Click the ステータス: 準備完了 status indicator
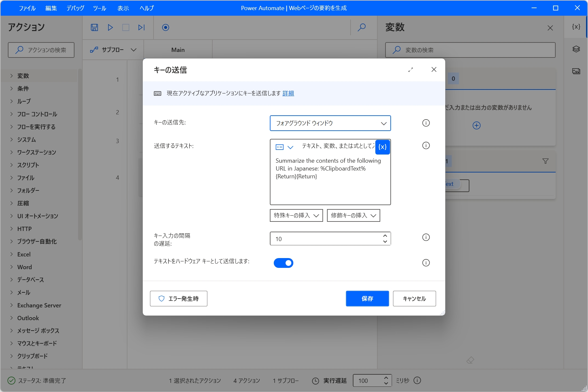The image size is (588, 392). point(37,381)
